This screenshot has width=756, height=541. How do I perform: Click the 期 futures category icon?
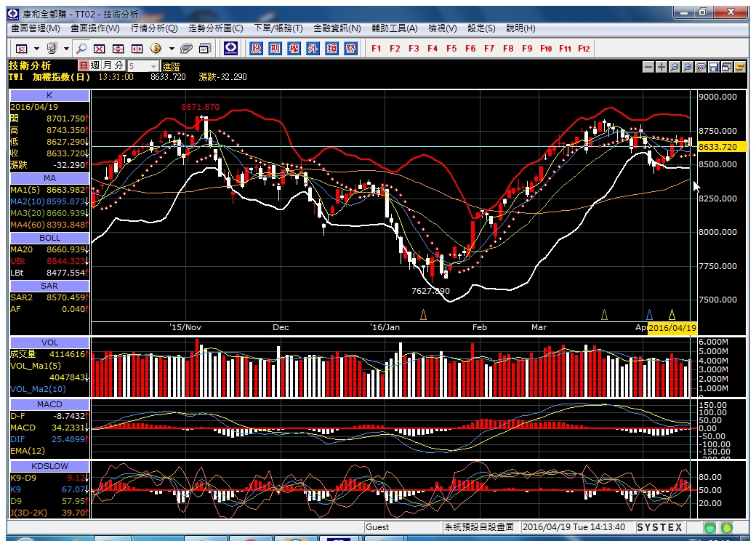click(x=275, y=48)
